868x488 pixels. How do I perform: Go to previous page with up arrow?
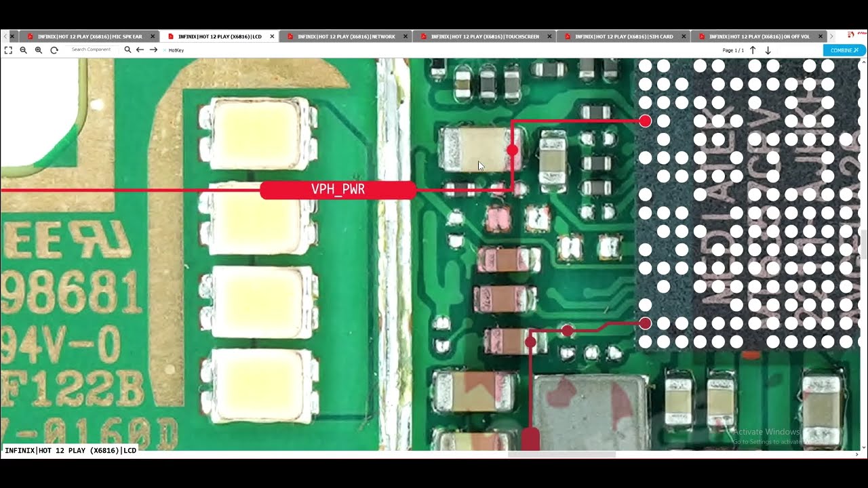(x=753, y=50)
